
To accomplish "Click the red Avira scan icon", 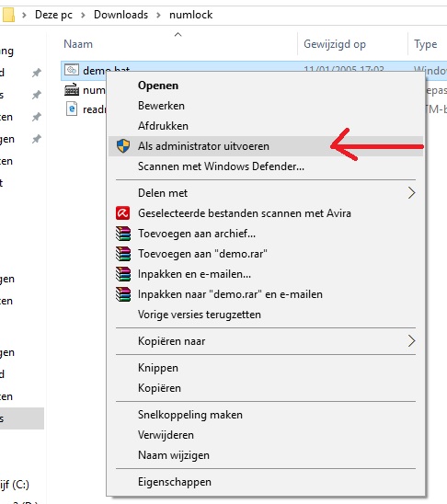I will [x=122, y=213].
